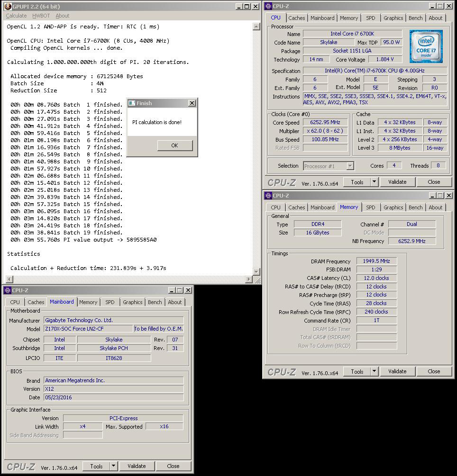Expand Tools dropdown arrow in Mainboard window
The height and width of the screenshot is (476, 457).
[x=113, y=466]
